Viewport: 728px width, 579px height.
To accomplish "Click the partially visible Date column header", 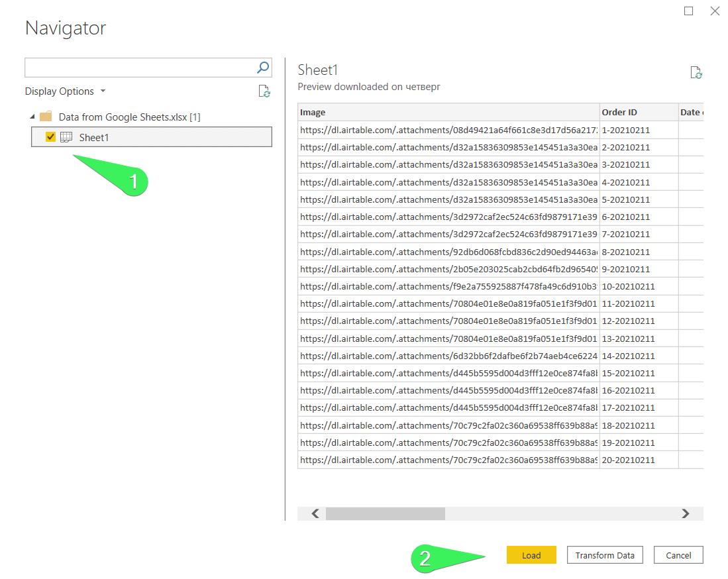I will coord(692,113).
